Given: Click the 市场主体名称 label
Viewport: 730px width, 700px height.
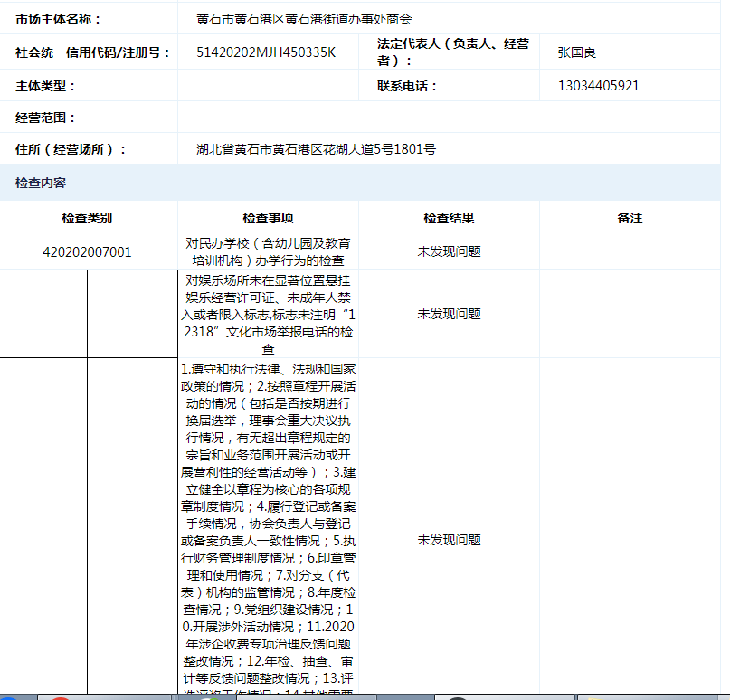Looking at the screenshot, I should coord(59,19).
